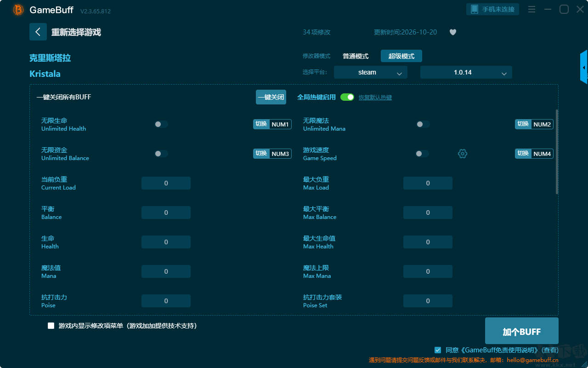Click 恢复默认热键 link
Image resolution: width=588 pixels, height=368 pixels.
tap(375, 98)
